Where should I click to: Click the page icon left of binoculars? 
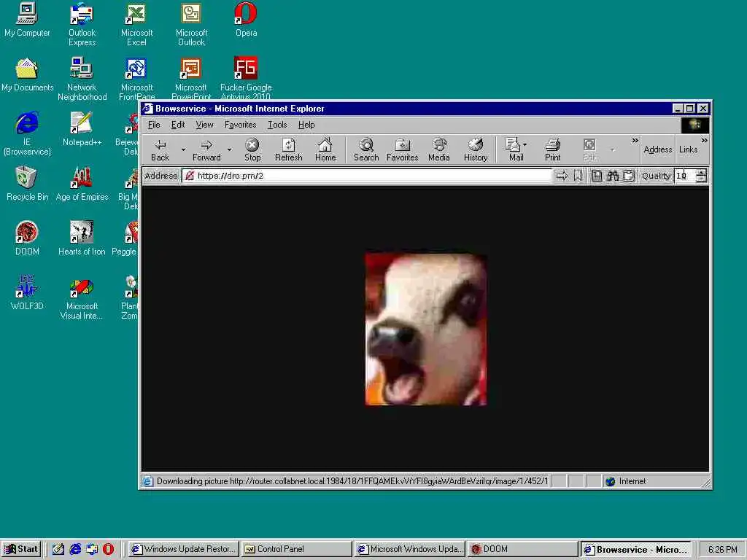(x=597, y=176)
